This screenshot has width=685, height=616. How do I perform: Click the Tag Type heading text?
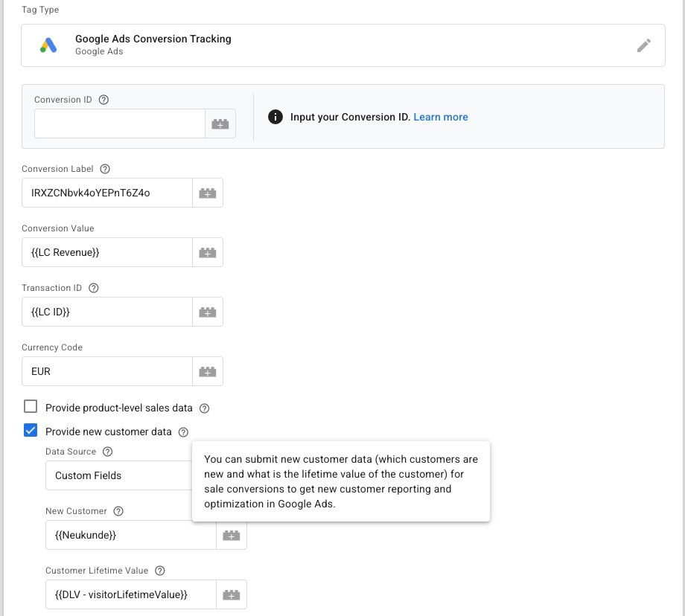pos(40,10)
